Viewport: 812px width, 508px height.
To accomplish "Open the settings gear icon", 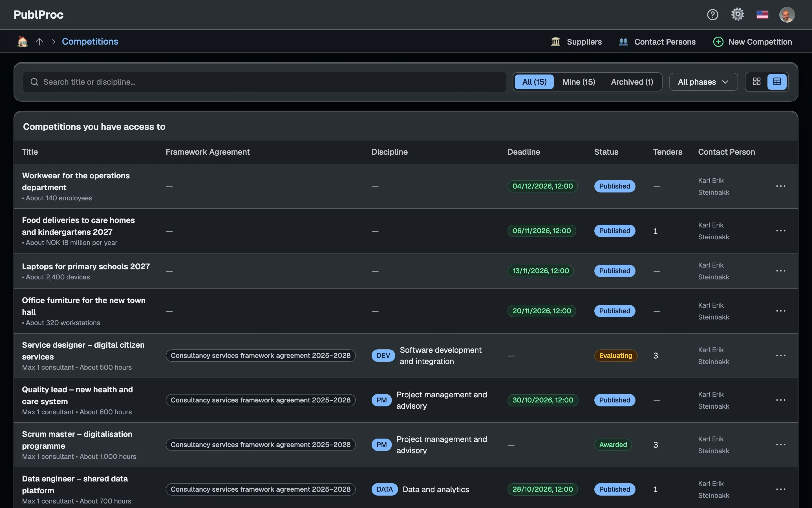I will [738, 14].
